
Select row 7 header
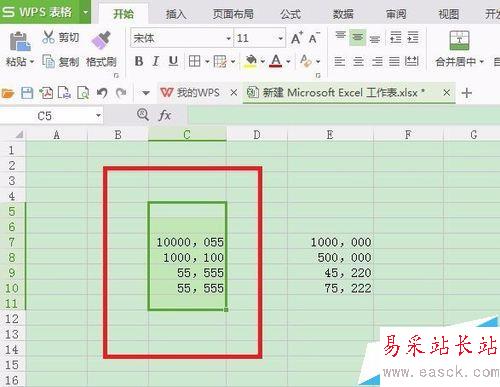tap(12, 242)
